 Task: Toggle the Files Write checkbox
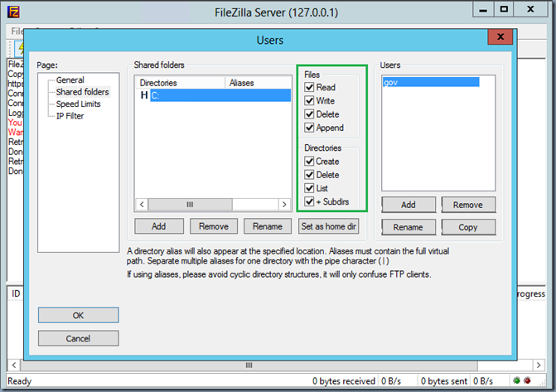(309, 101)
